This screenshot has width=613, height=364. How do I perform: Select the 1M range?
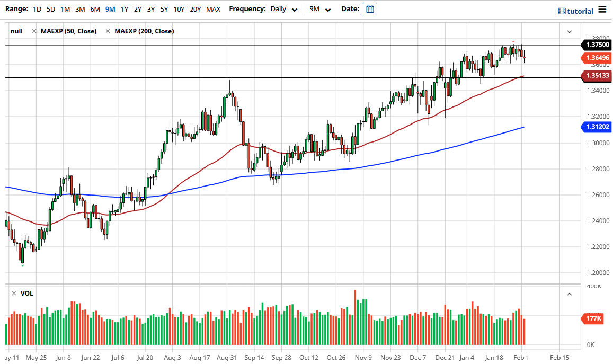pos(65,9)
